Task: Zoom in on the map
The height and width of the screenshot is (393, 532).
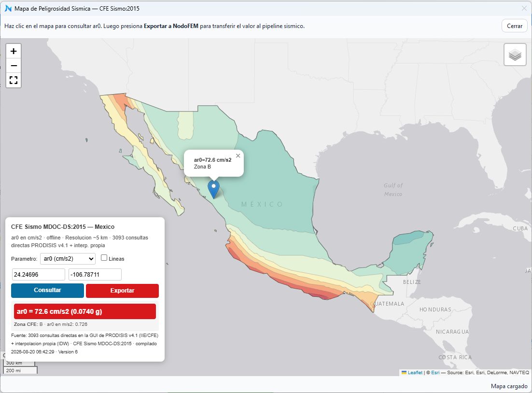Action: coord(14,51)
